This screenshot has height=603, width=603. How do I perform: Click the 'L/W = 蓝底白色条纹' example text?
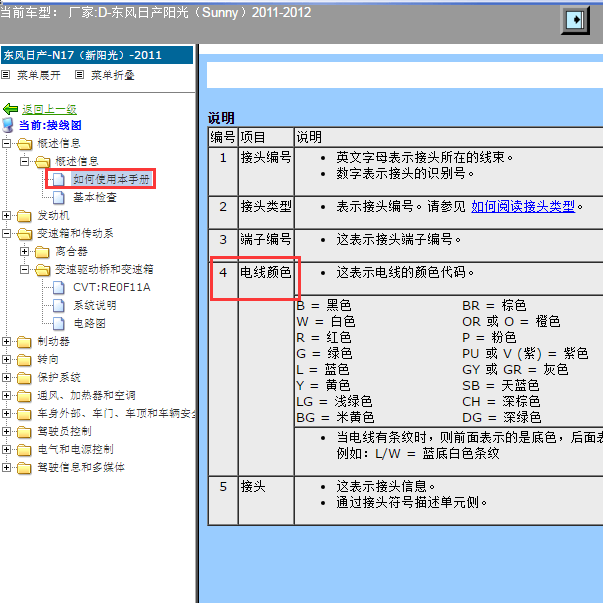(437, 453)
